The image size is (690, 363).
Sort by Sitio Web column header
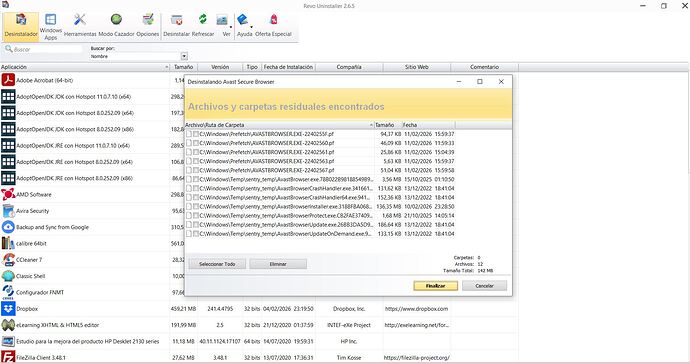point(417,67)
